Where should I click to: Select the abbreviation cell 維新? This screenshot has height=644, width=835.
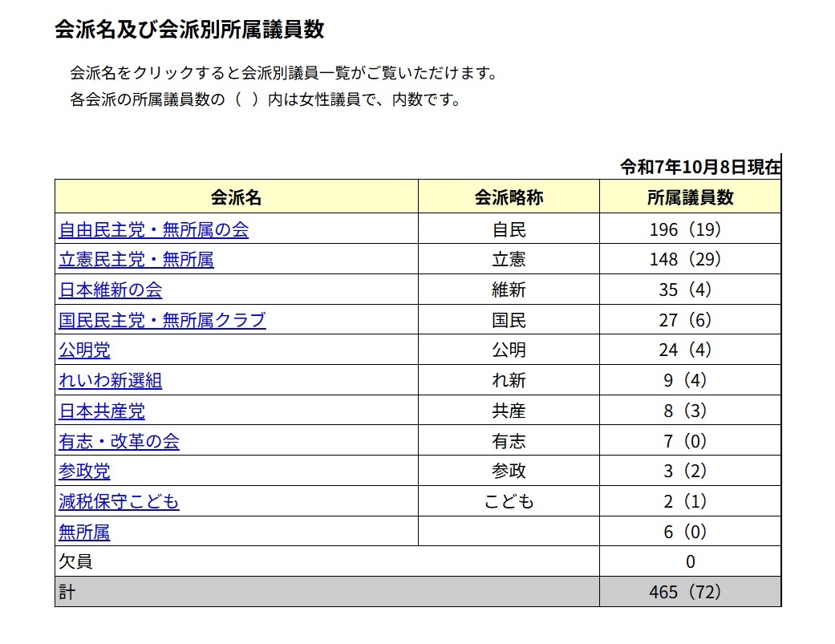tap(509, 290)
